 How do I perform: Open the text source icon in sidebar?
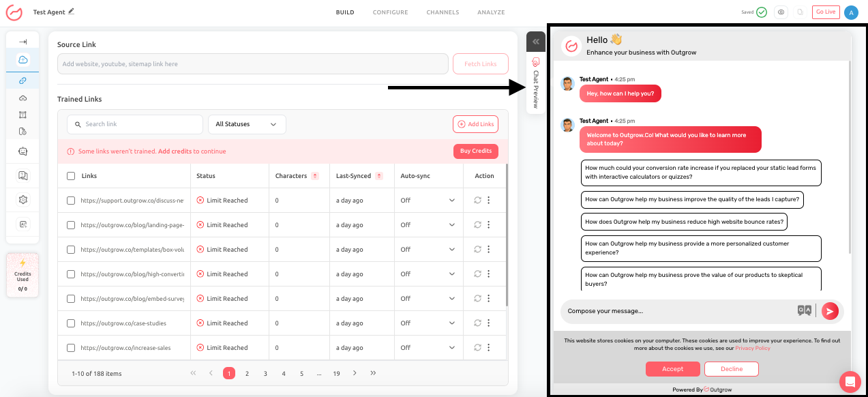coord(23,115)
